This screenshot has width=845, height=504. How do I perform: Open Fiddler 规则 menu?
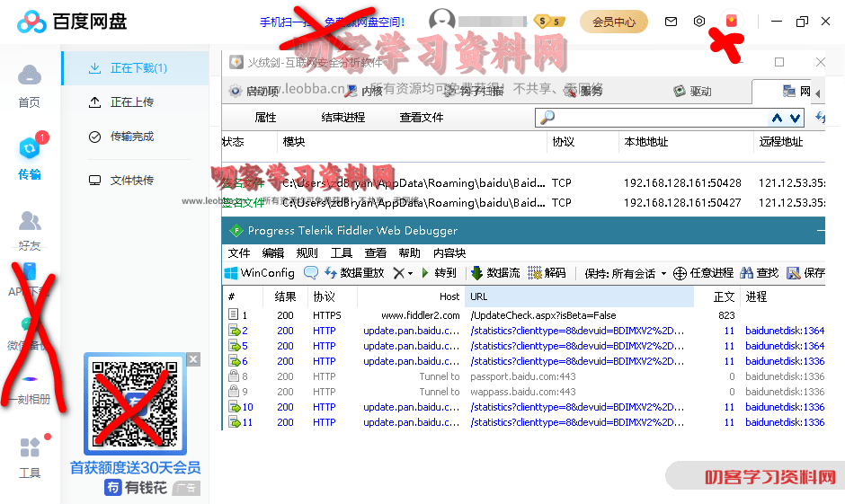tap(307, 253)
